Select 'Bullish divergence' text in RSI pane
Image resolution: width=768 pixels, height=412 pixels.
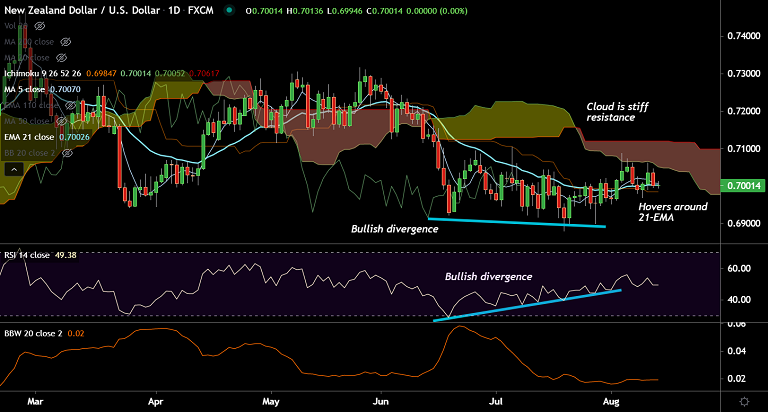pyautogui.click(x=488, y=276)
